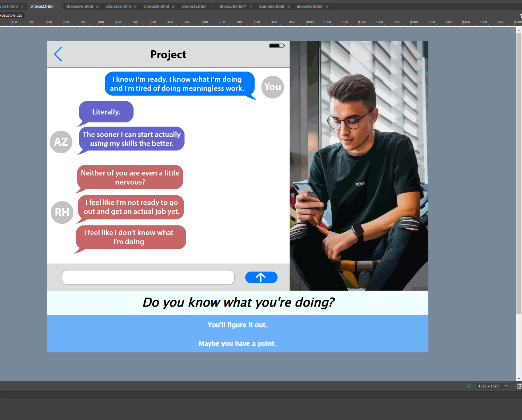Click the battery icon in chat header
The height and width of the screenshot is (420, 522).
point(277,45)
